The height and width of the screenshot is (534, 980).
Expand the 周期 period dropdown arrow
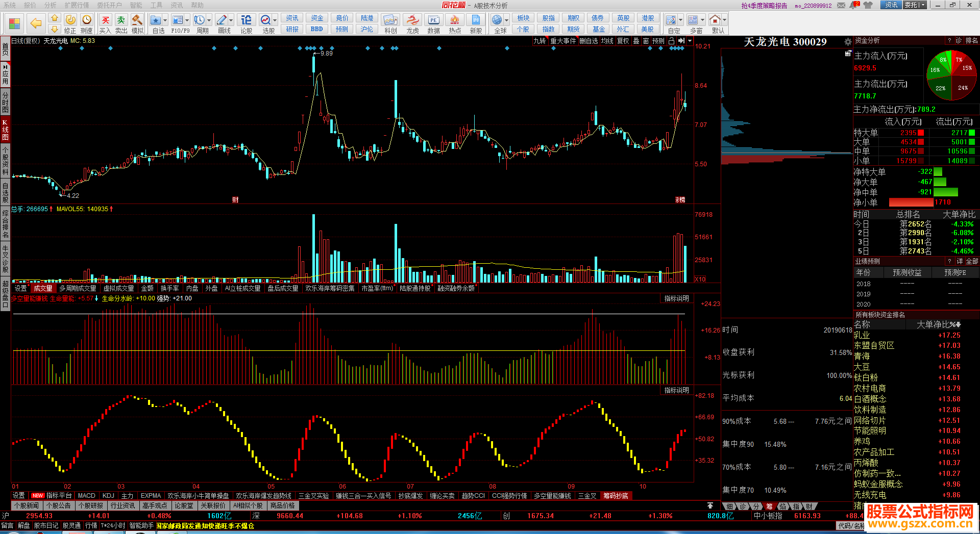[x=210, y=20]
